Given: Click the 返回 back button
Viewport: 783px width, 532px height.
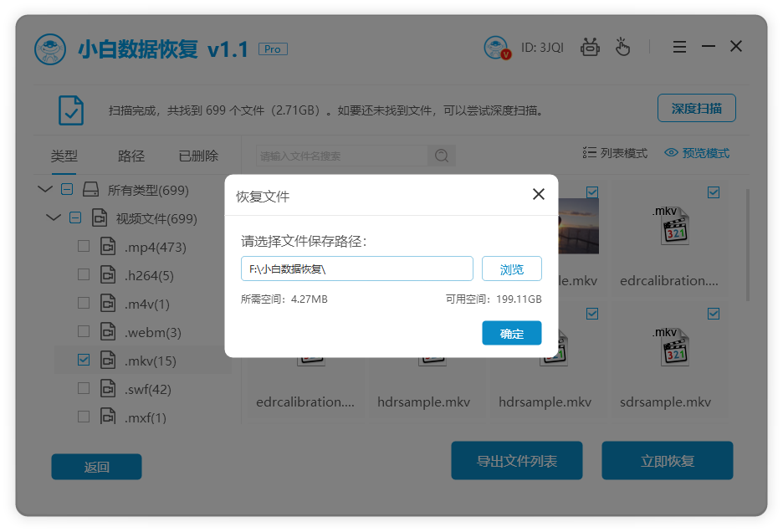Looking at the screenshot, I should pyautogui.click(x=96, y=467).
